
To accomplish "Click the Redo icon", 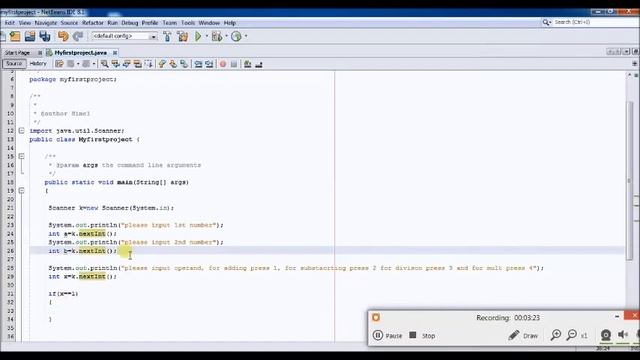I will point(78,36).
